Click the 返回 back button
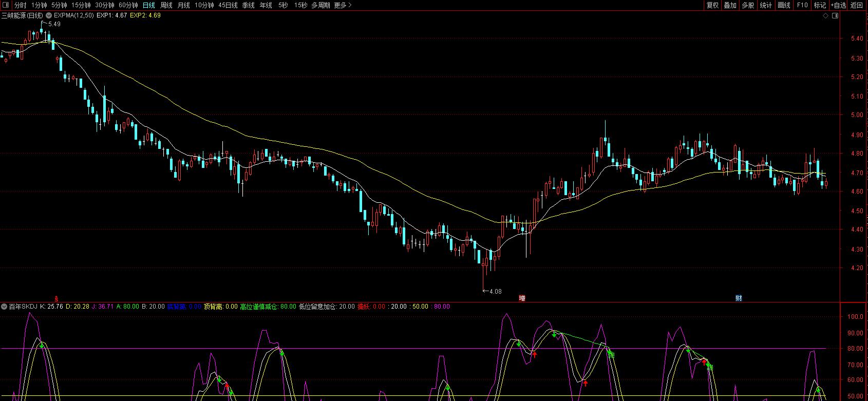 click(857, 5)
